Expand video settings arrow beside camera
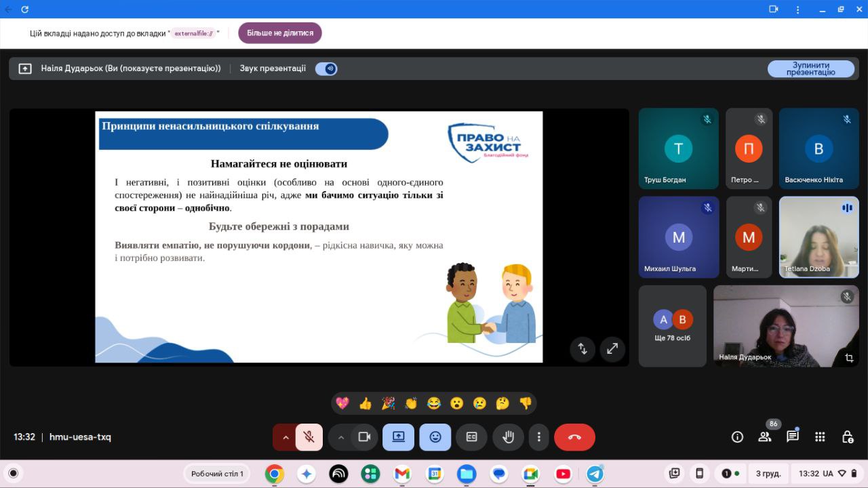The image size is (868, 488). (x=341, y=437)
